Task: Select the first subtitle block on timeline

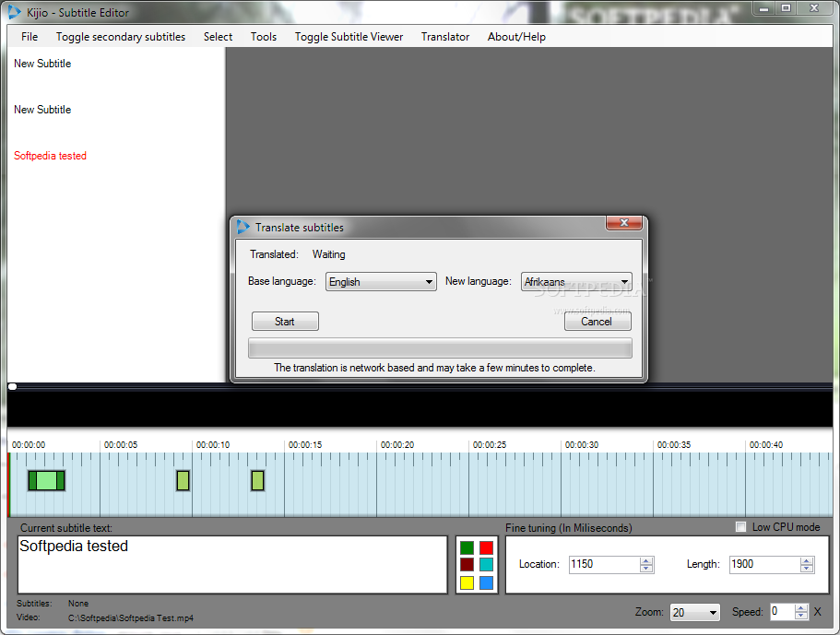Action: click(47, 481)
